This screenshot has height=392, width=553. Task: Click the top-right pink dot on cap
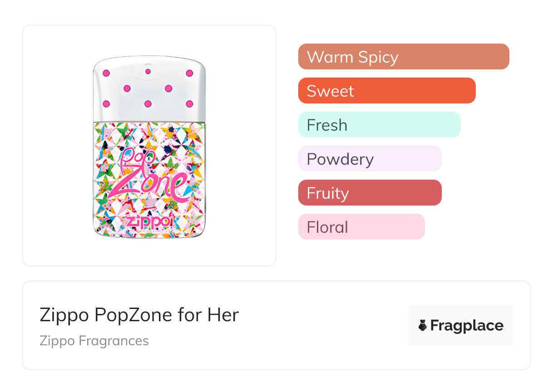pyautogui.click(x=189, y=73)
